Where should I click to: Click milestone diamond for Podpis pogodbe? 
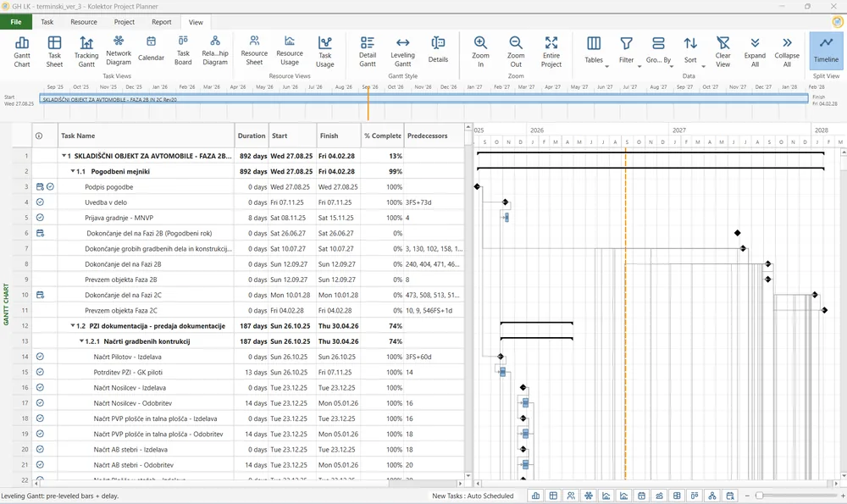[x=477, y=186]
